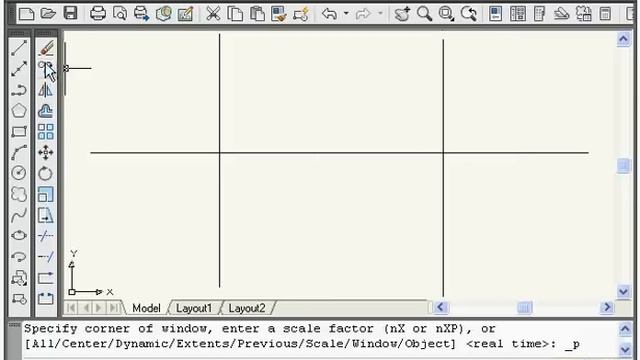Select the Arc tool
This screenshot has width=640, height=360.
19,152
